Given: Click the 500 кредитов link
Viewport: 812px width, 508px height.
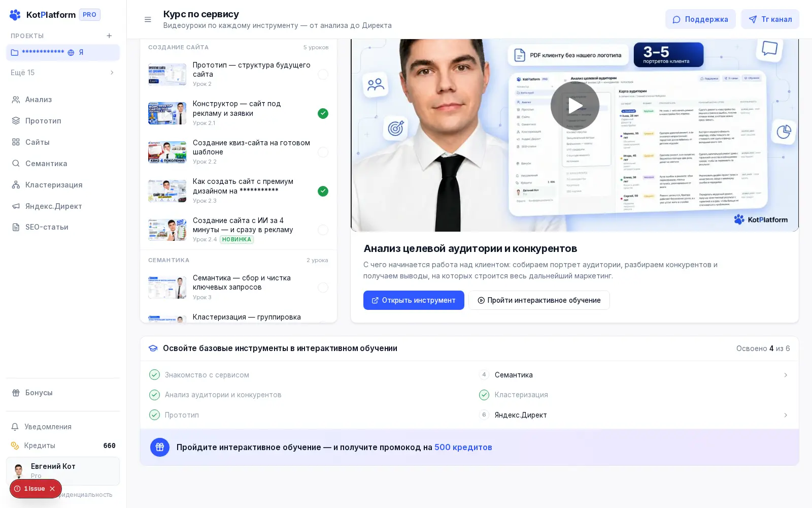Looking at the screenshot, I should [x=463, y=448].
